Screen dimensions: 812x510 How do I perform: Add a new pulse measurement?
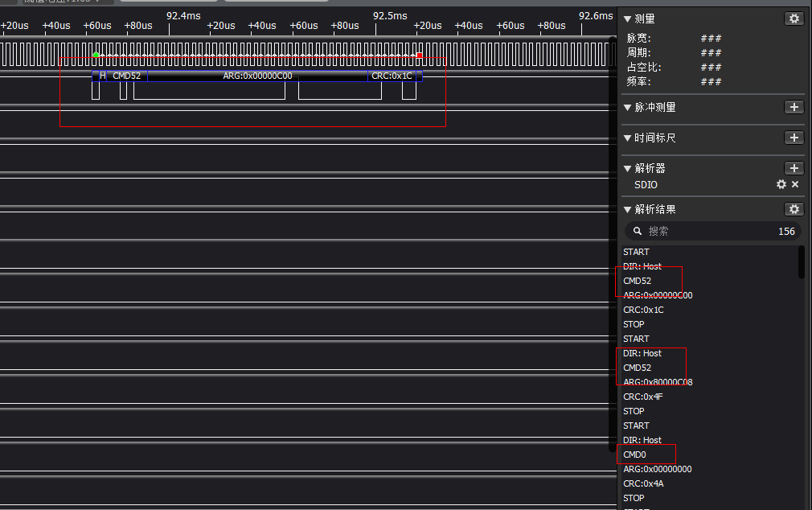pos(794,107)
